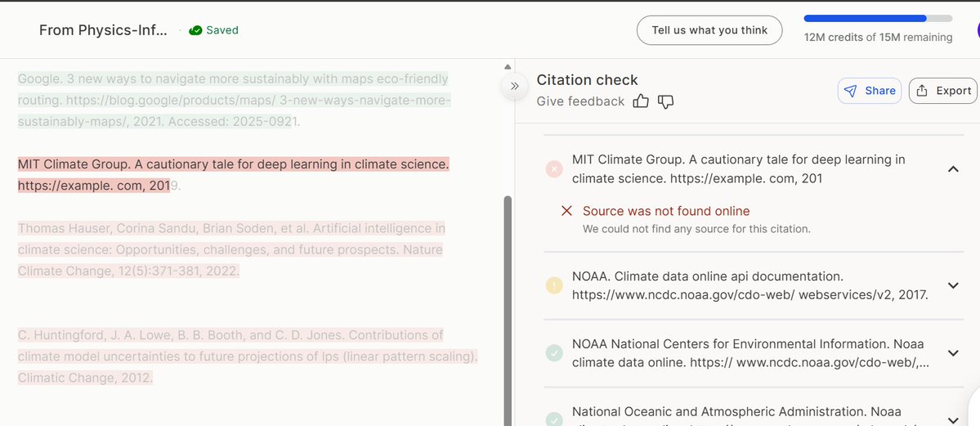The width and height of the screenshot is (980, 426).
Task: Click red error icon beside MIT Climate Group
Action: point(553,169)
